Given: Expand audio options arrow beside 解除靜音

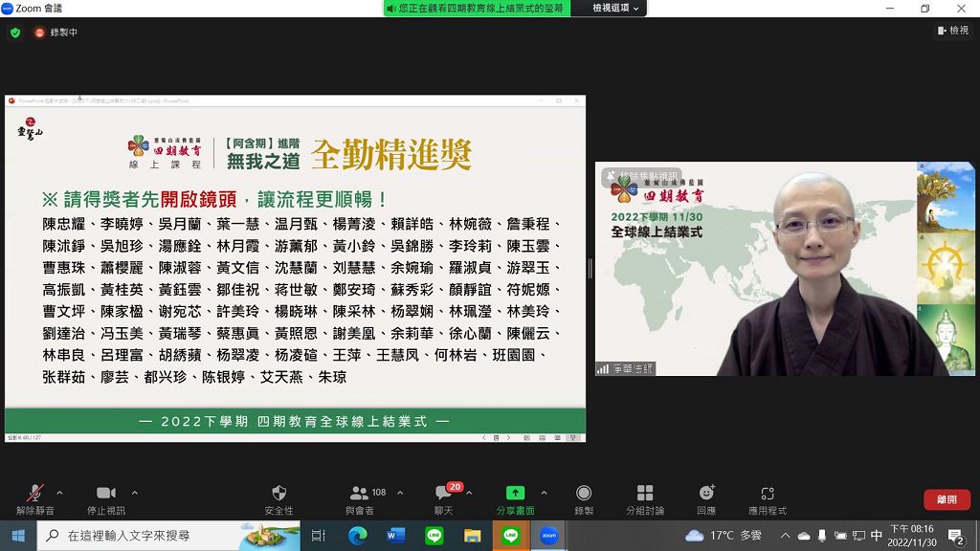Looking at the screenshot, I should pos(59,493).
